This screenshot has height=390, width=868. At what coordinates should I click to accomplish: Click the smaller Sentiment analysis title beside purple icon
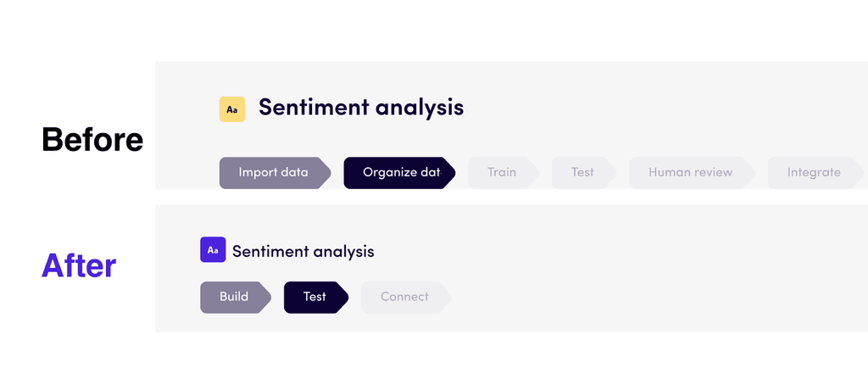point(303,252)
